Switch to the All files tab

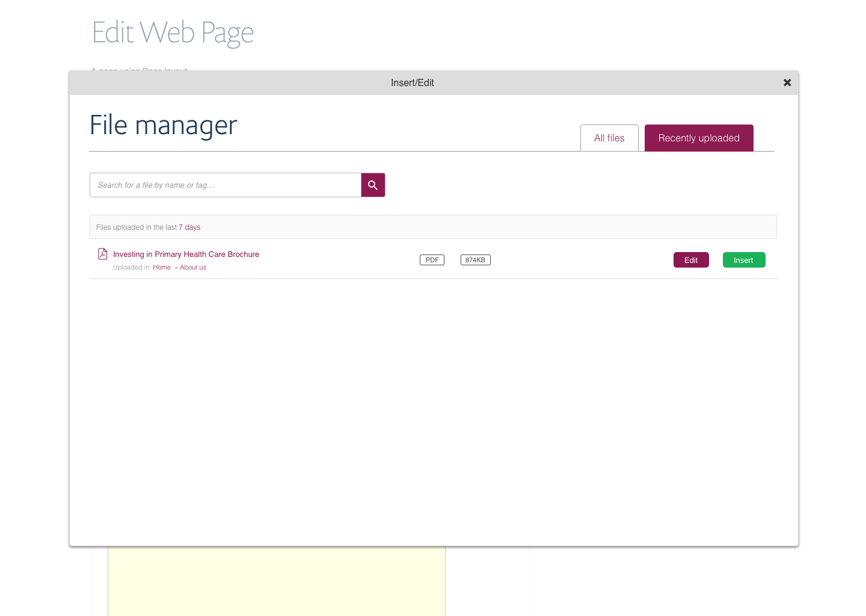coord(609,138)
